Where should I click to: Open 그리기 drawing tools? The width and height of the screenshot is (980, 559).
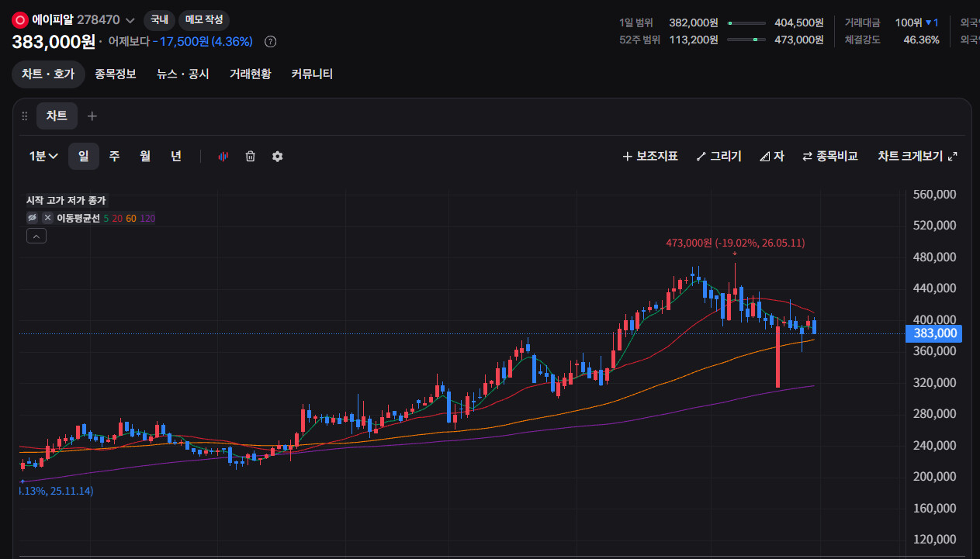[x=719, y=156]
